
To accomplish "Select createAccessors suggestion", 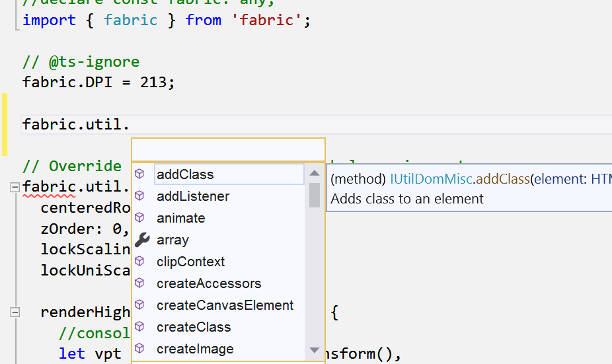I will point(209,283).
